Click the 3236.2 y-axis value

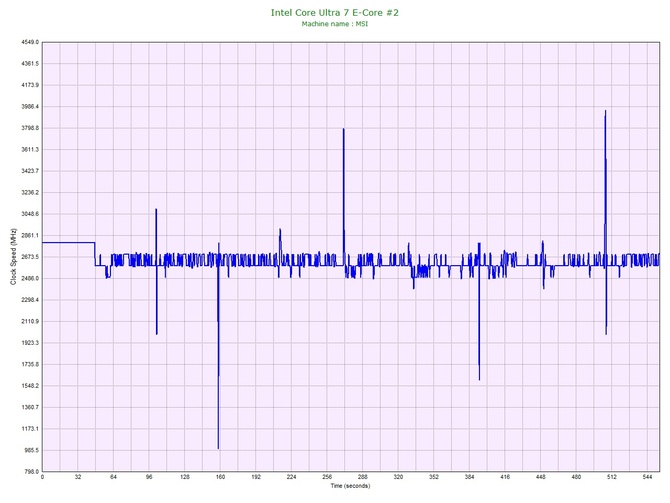tap(30, 193)
